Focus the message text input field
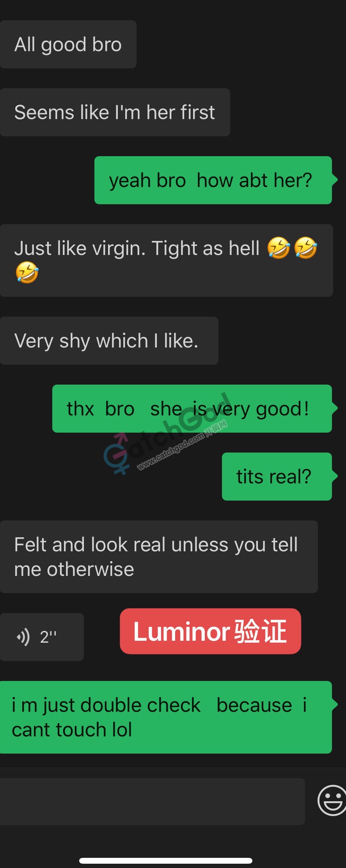346x868 pixels. point(152,801)
